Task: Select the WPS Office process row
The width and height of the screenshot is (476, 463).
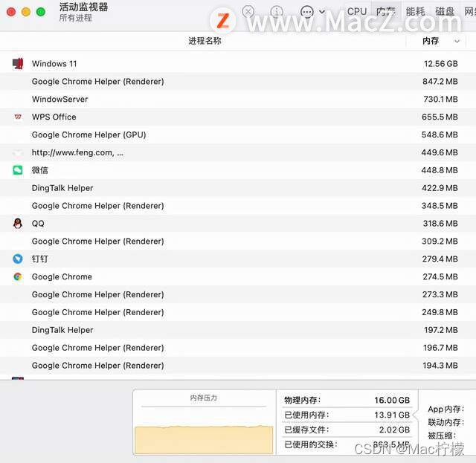Action: click(238, 117)
